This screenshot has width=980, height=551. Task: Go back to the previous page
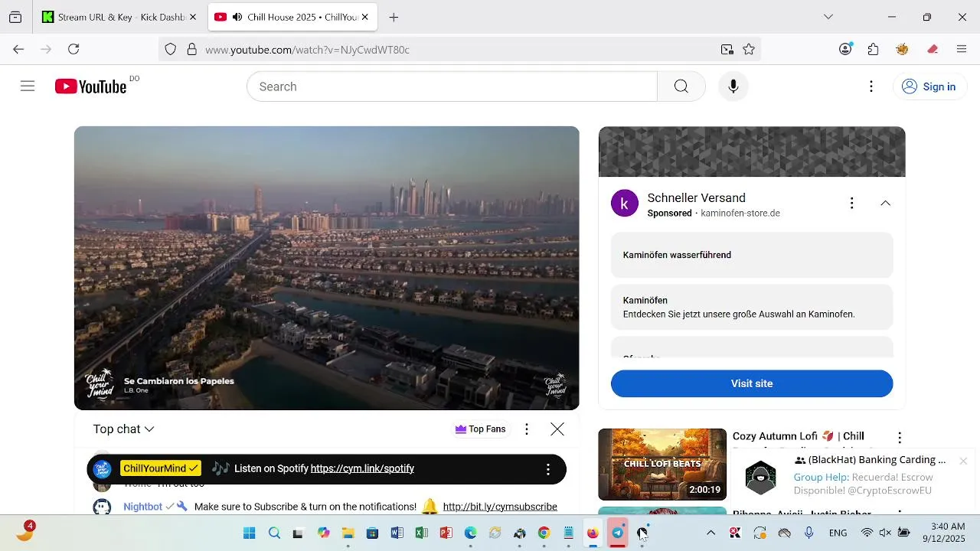18,49
